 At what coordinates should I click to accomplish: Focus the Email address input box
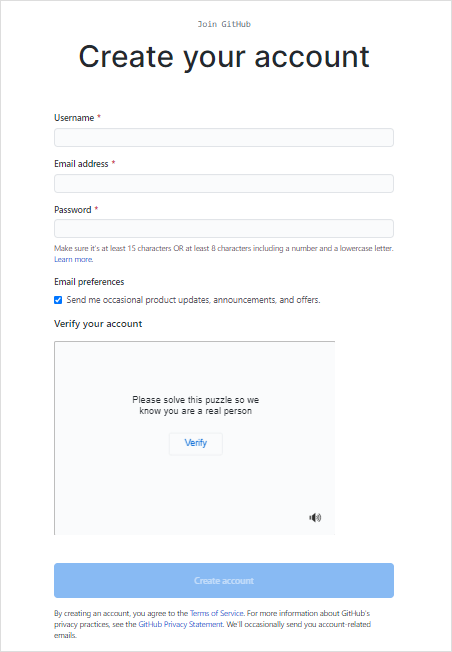(224, 183)
